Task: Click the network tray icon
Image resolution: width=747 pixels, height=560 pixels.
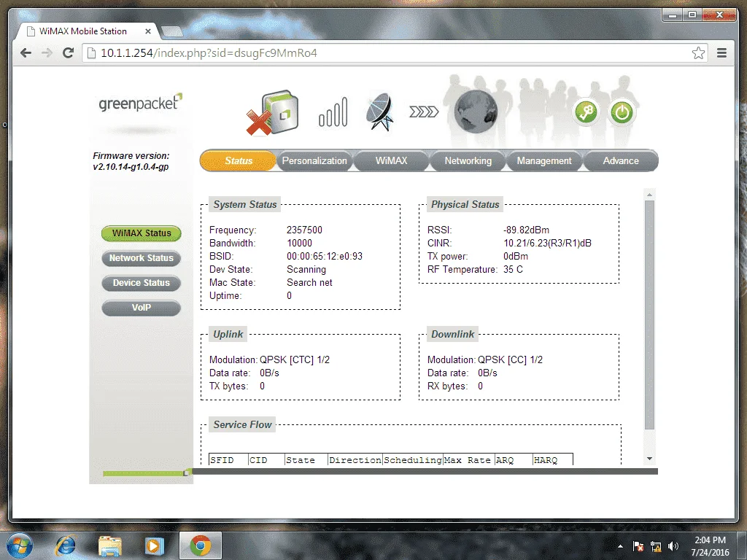Action: (x=656, y=546)
